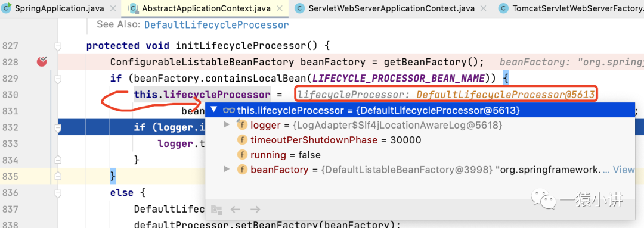The height and width of the screenshot is (228, 644).
Task: Toggle the code fold marker on line 829
Action: [58, 79]
